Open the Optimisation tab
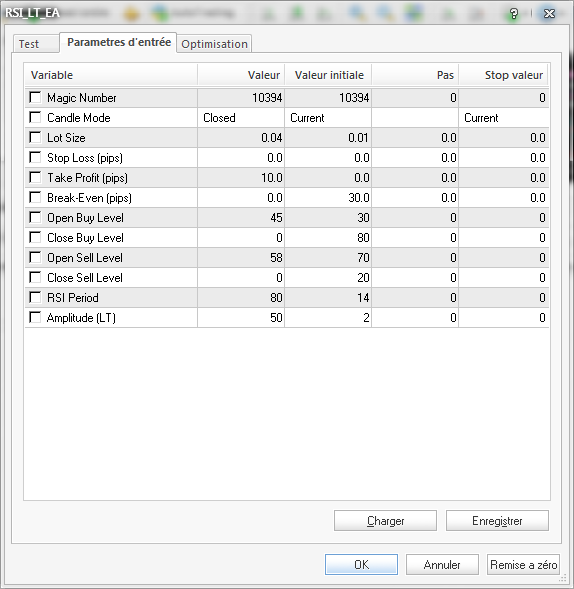 (214, 44)
